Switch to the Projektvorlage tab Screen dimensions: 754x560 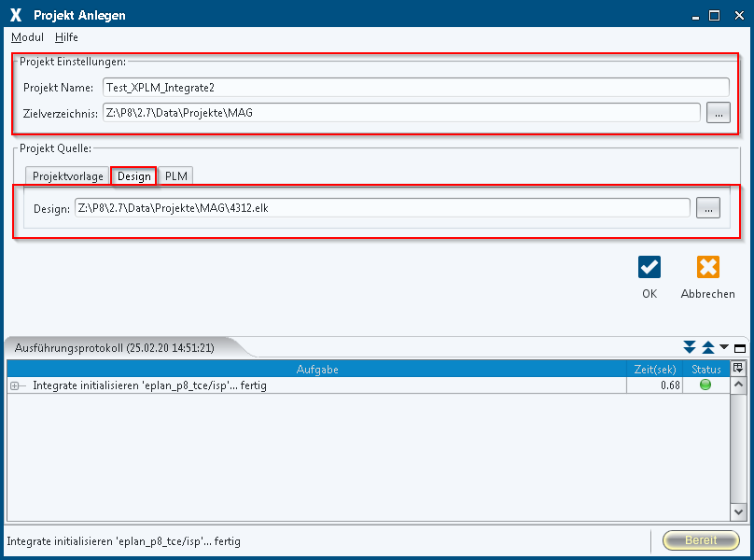(68, 176)
